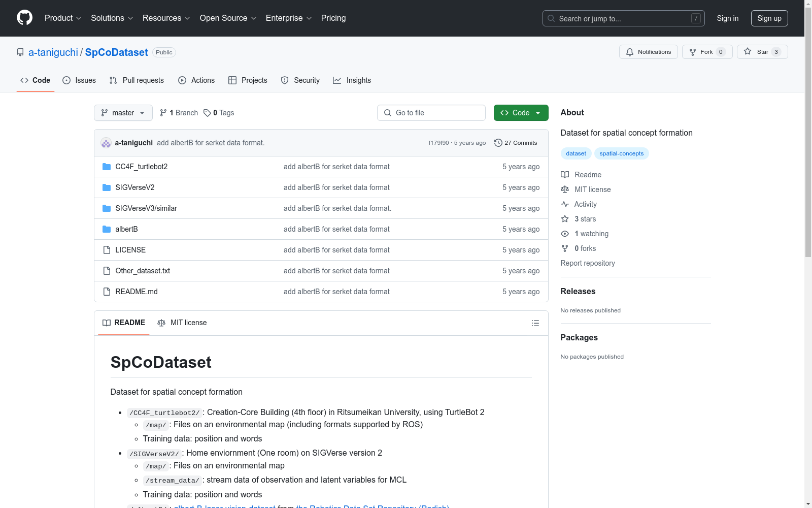Click the scales icon beside MIT license
The width and height of the screenshot is (812, 508).
[565, 189]
